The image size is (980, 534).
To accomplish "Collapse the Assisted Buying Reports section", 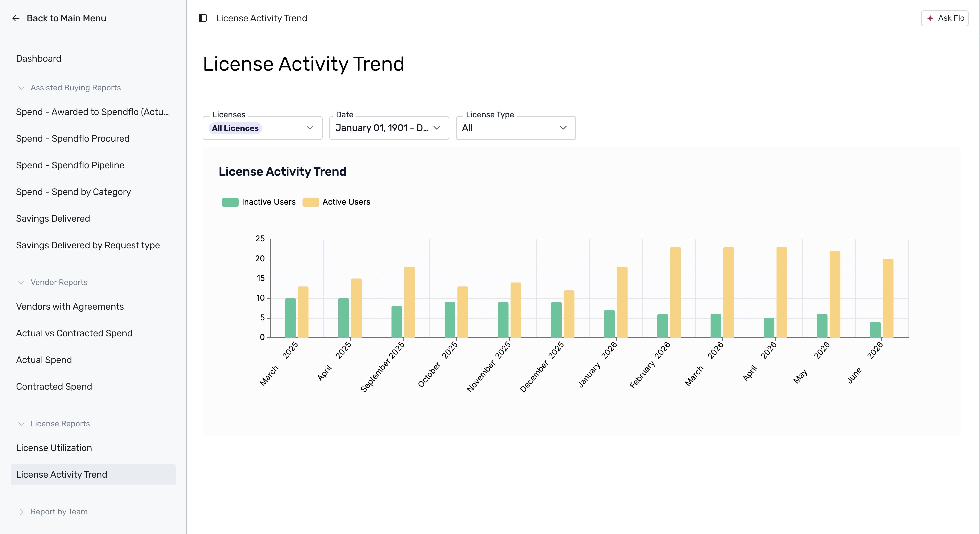I will (21, 88).
